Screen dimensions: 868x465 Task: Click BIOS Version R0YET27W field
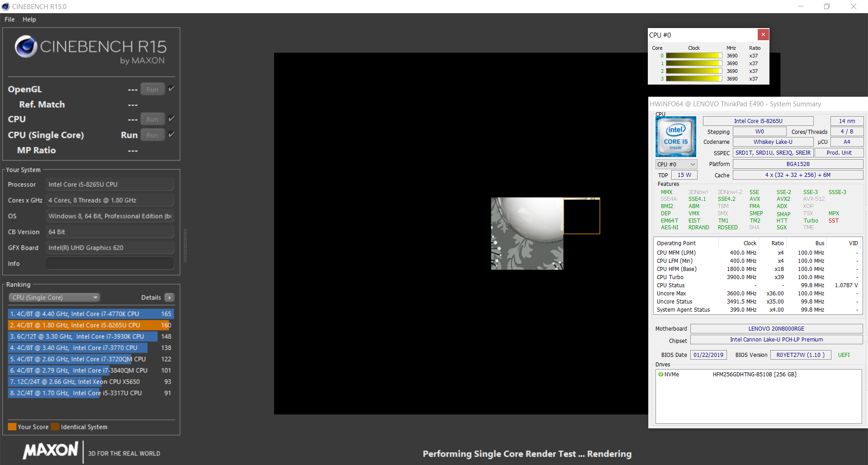[x=801, y=355]
